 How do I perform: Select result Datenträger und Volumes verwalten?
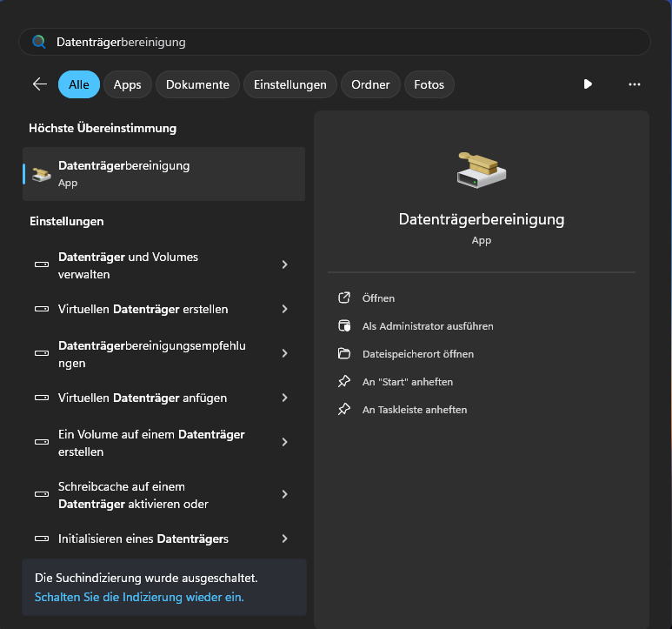[x=163, y=265]
